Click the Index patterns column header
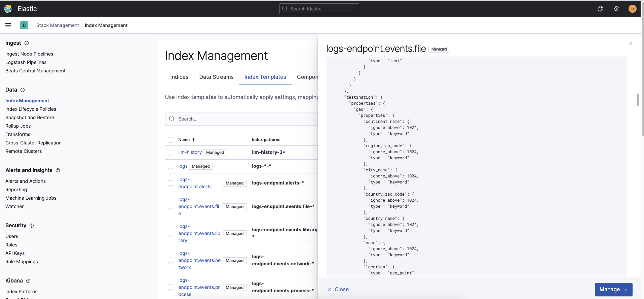 (x=266, y=140)
